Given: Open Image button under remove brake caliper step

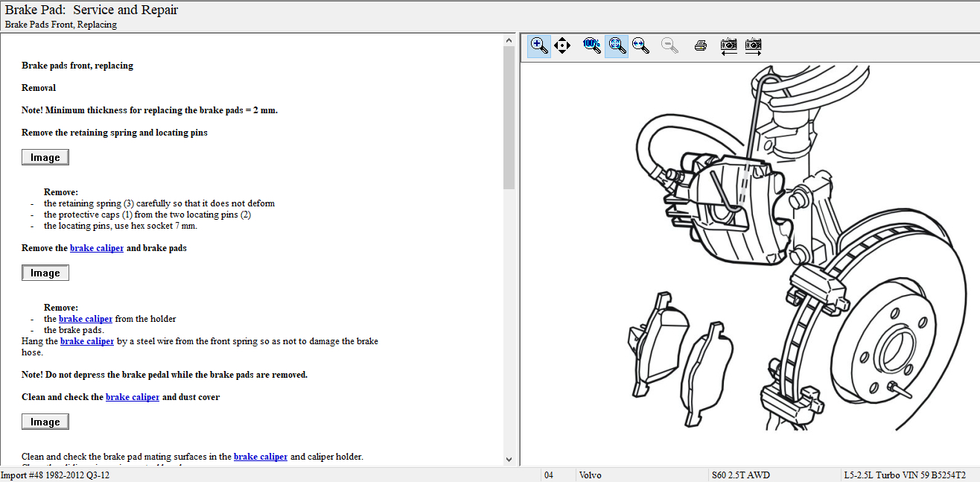Looking at the screenshot, I should (45, 273).
